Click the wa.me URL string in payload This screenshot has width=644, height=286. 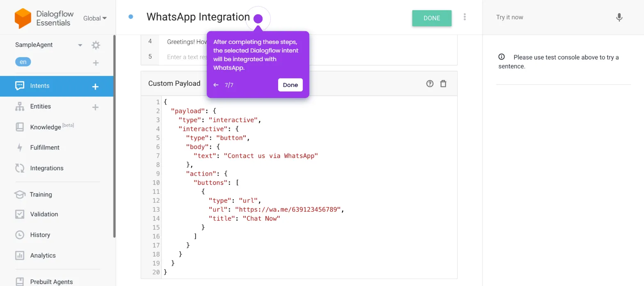tap(288, 209)
